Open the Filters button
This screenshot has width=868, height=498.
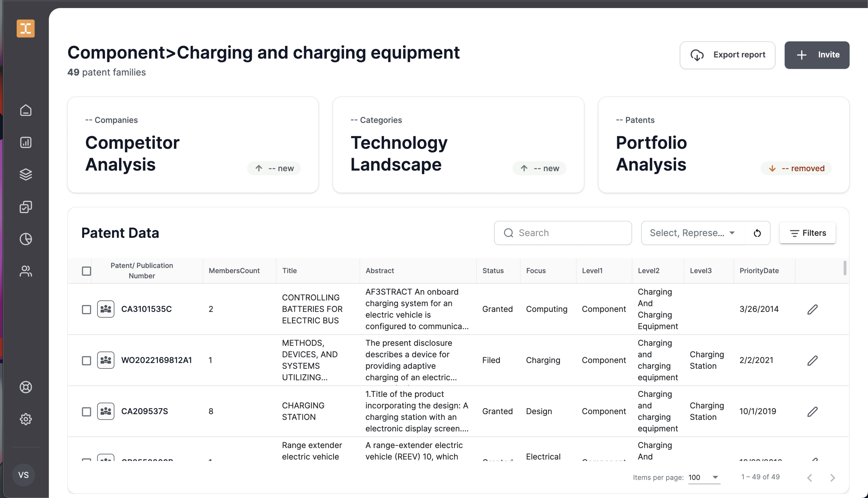[807, 233]
